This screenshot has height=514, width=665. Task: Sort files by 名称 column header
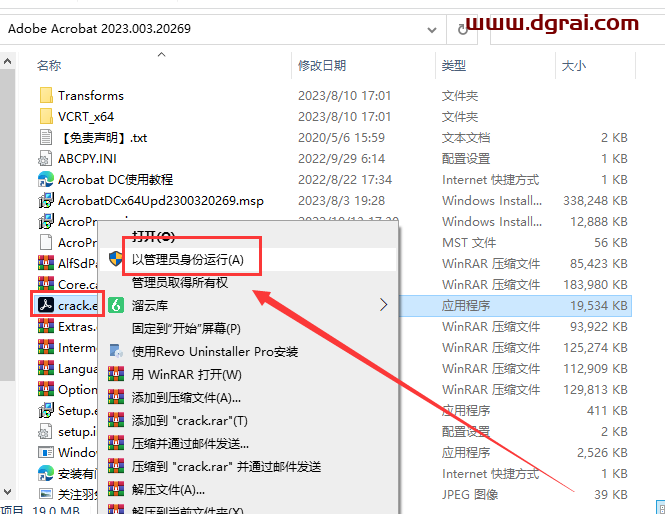click(x=49, y=65)
